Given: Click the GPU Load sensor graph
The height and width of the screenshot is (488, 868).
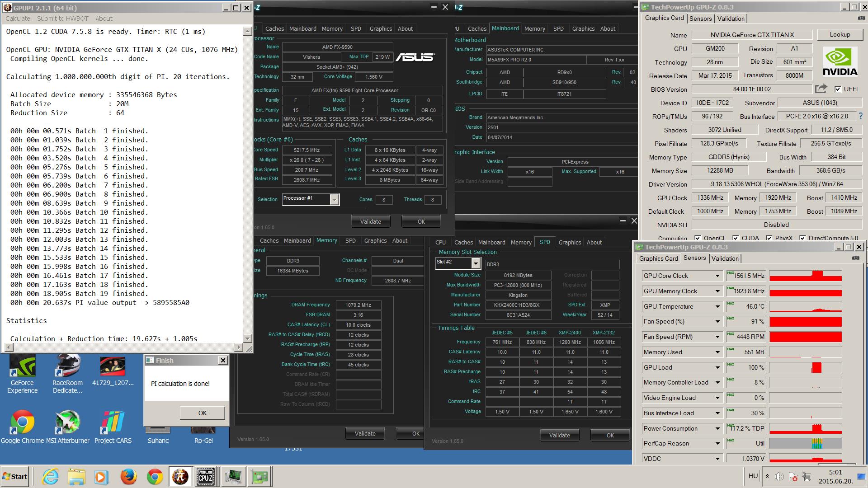Looking at the screenshot, I should pyautogui.click(x=805, y=367).
